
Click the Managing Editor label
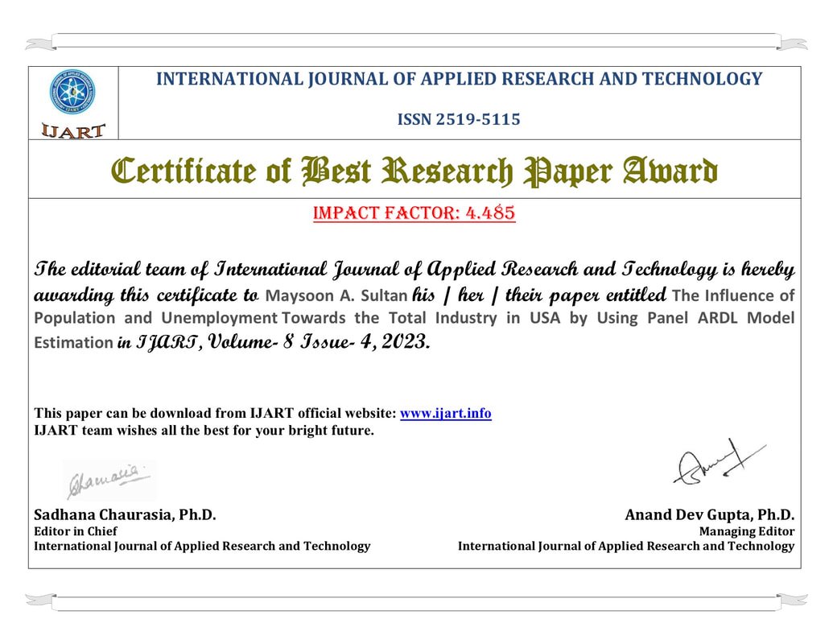[747, 530]
